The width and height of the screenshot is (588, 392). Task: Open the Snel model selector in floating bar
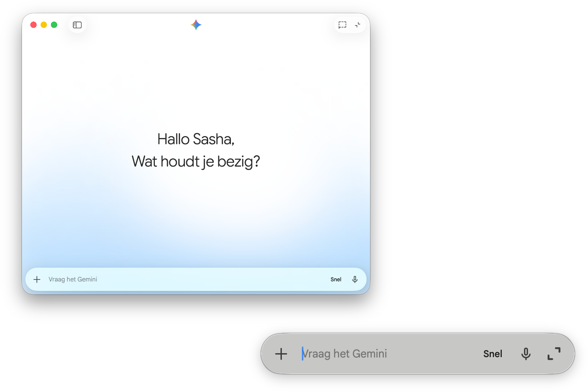(492, 354)
